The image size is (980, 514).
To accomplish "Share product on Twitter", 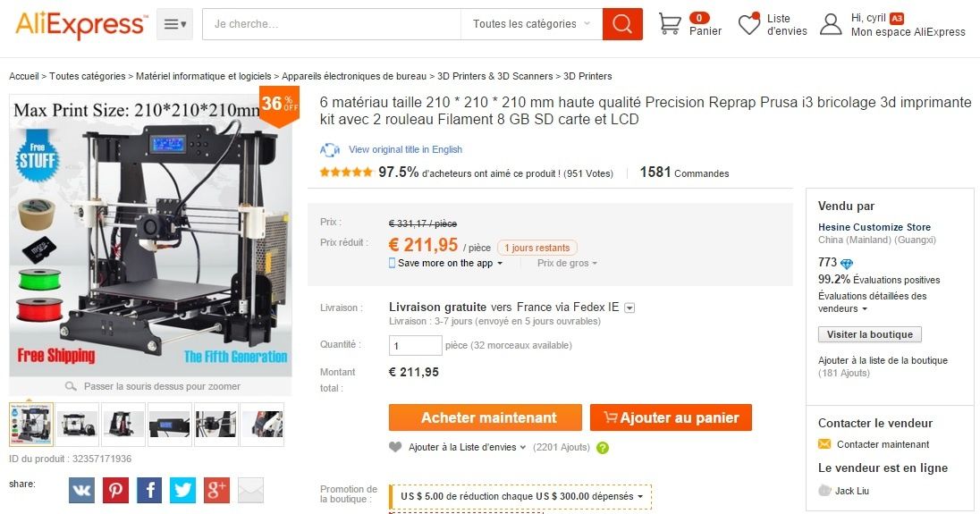I will pos(182,490).
